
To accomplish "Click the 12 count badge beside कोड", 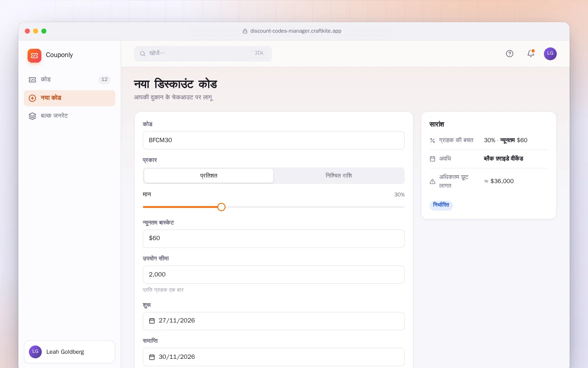I will 104,80.
